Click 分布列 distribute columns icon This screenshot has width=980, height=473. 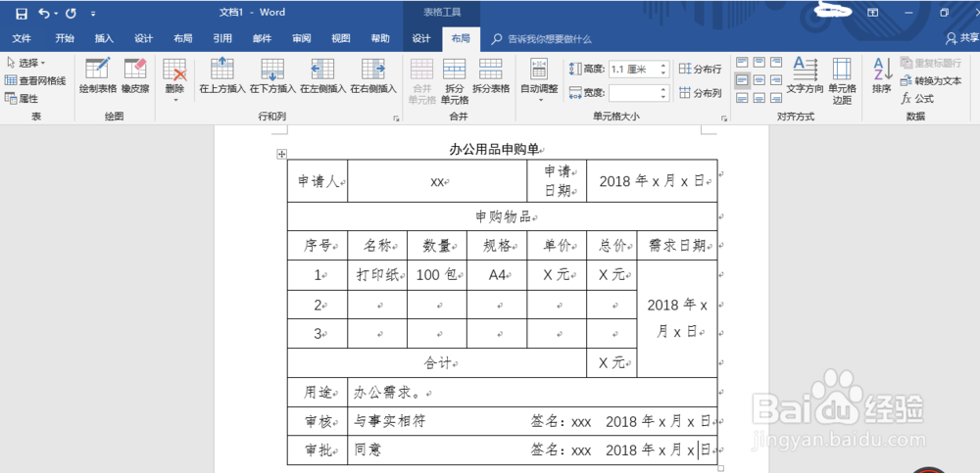(700, 93)
